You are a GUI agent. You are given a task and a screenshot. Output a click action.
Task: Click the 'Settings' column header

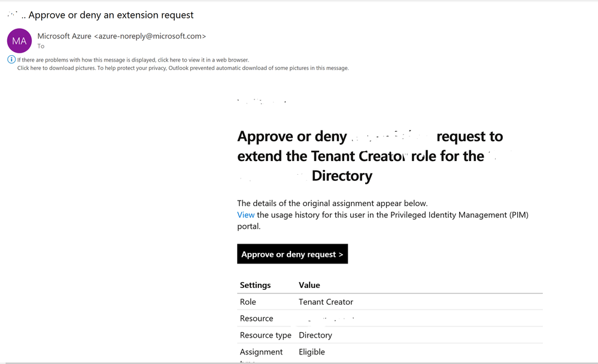tap(255, 285)
